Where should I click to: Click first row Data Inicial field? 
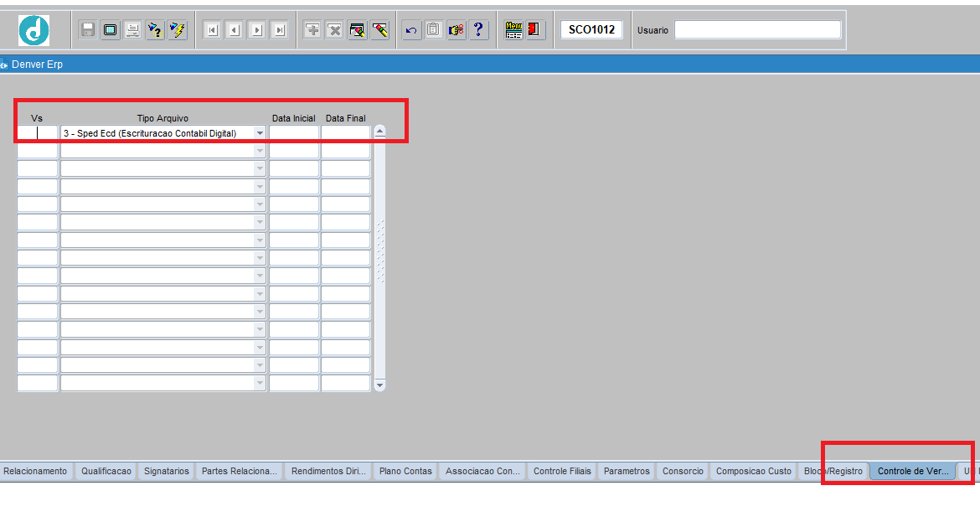293,133
